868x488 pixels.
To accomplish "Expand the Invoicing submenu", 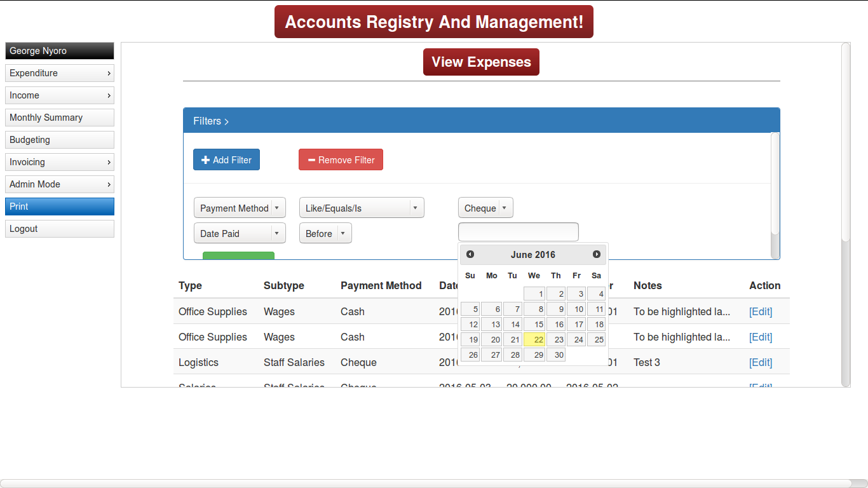I will pos(60,162).
